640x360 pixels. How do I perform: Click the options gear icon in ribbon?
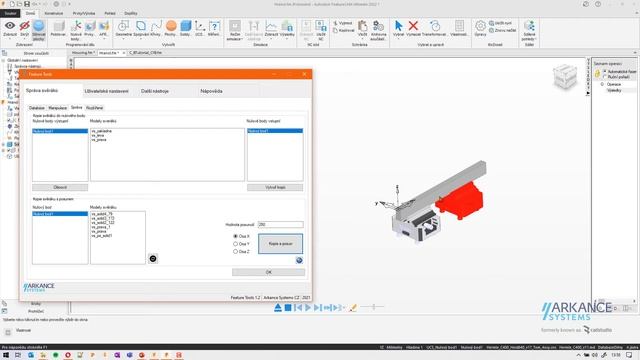[x=480, y=26]
